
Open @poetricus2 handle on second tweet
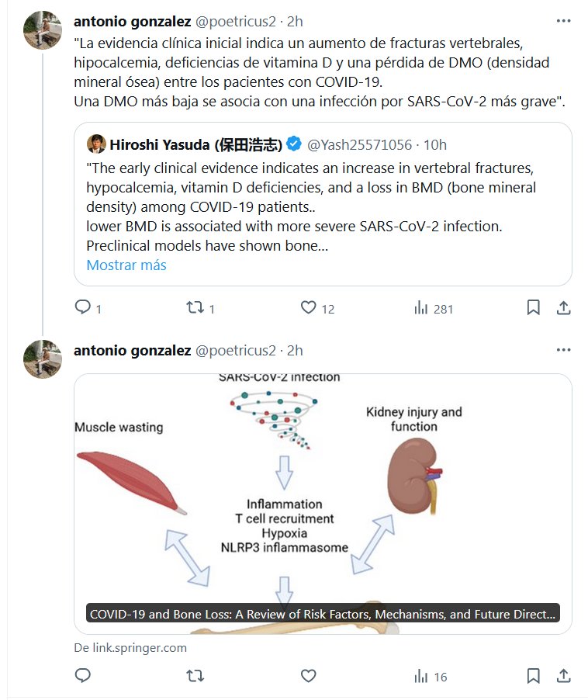pyautogui.click(x=235, y=350)
